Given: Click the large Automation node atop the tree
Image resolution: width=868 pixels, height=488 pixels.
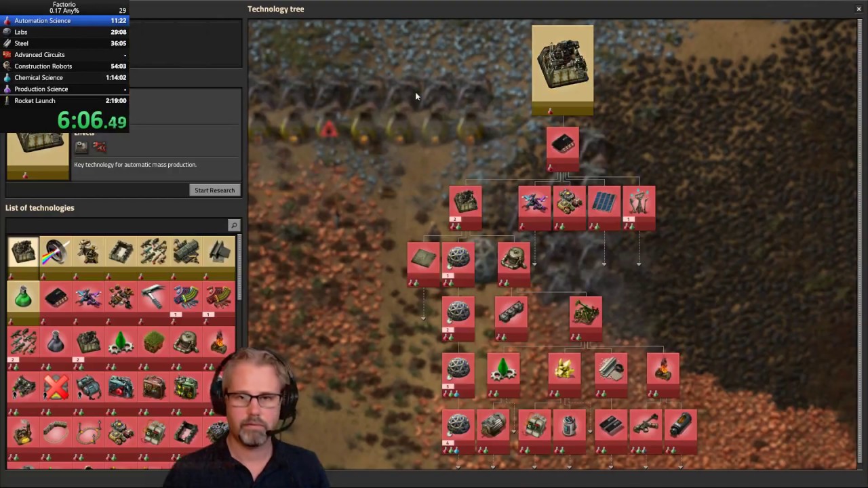Looking at the screenshot, I should click(x=562, y=70).
